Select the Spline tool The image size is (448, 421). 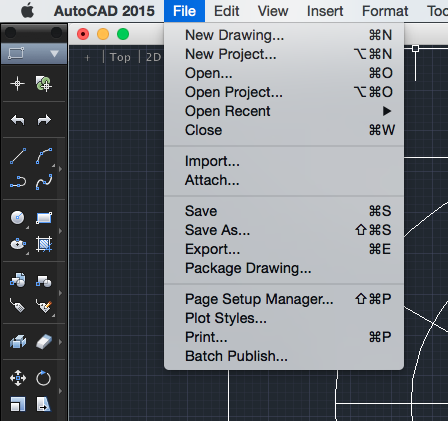pos(44,182)
